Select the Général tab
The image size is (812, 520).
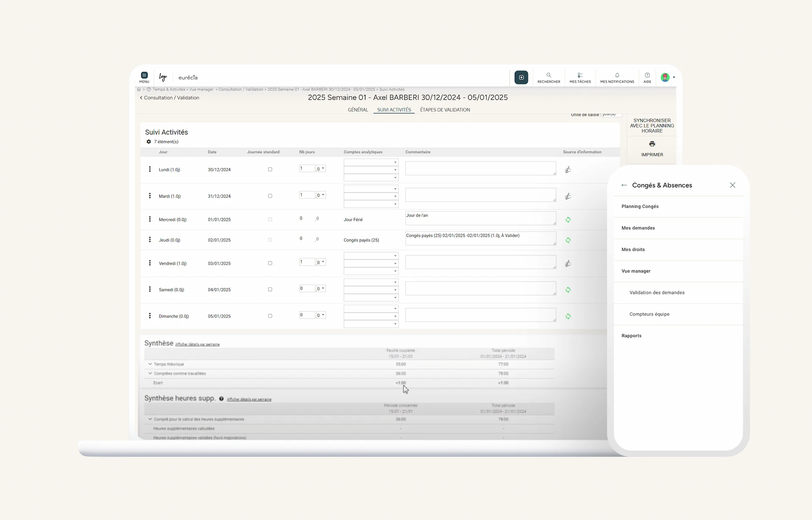point(358,110)
